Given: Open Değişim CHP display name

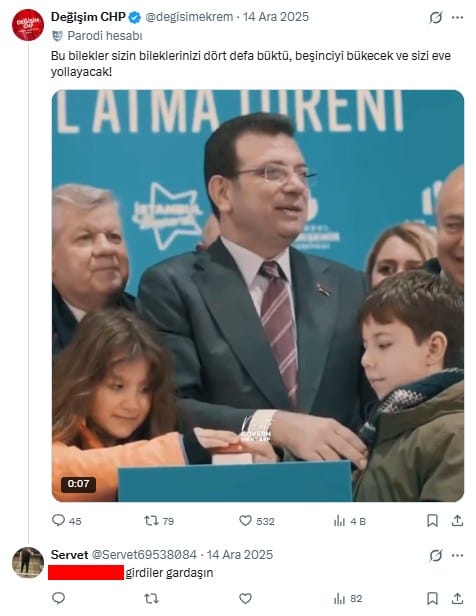Looking at the screenshot, I should point(88,17).
